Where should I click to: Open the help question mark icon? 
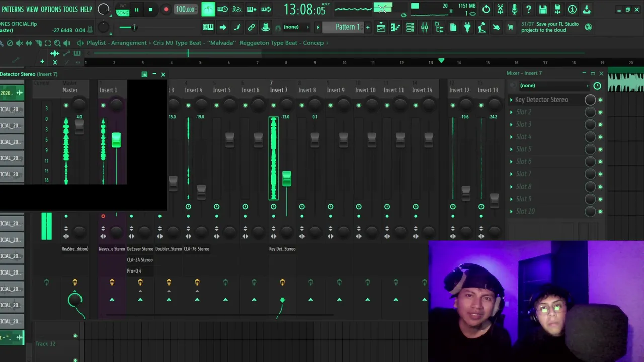tap(529, 9)
